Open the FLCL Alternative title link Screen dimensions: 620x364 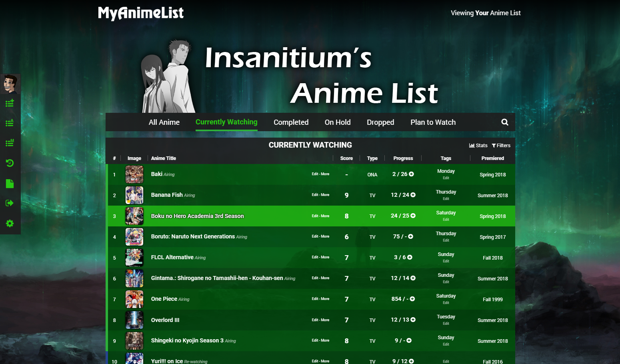(x=172, y=257)
